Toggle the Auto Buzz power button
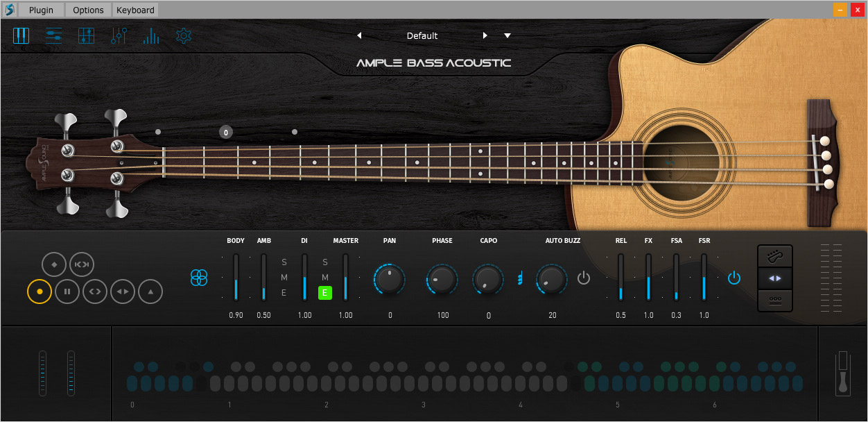The height and width of the screenshot is (422, 868). coord(584,278)
